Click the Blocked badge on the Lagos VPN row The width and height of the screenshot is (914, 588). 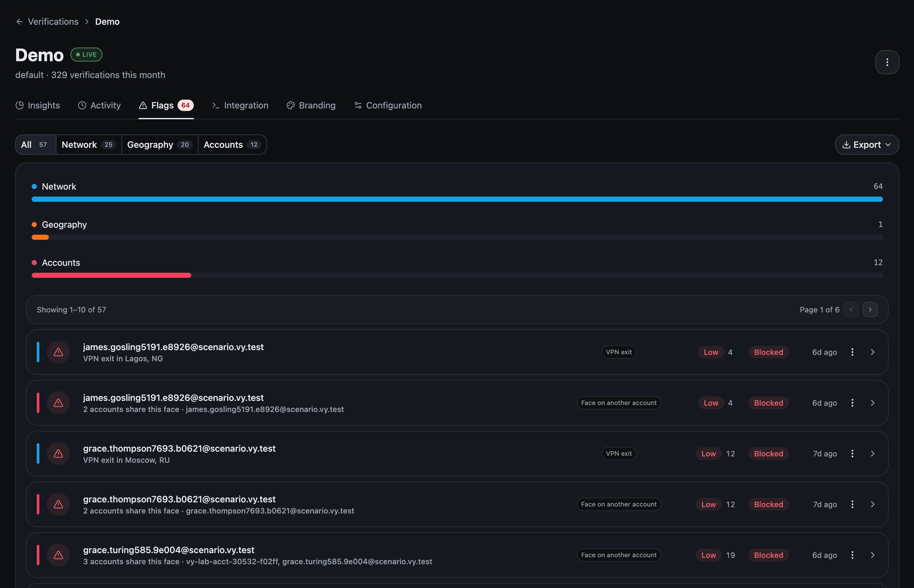point(768,352)
